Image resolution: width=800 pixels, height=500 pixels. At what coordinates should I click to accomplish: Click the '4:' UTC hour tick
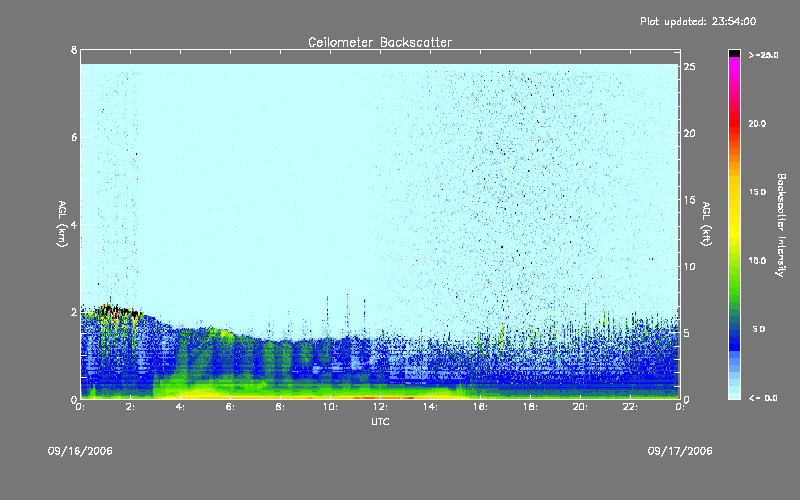click(181, 407)
